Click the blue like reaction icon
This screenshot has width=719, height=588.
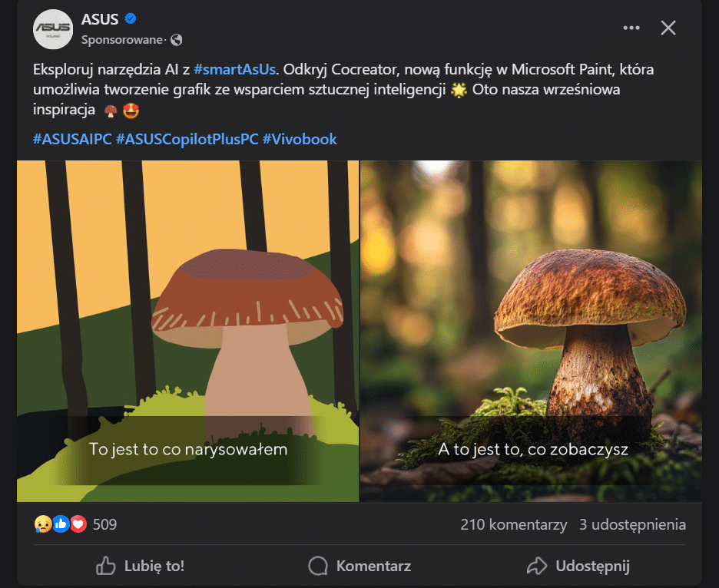pyautogui.click(x=61, y=525)
